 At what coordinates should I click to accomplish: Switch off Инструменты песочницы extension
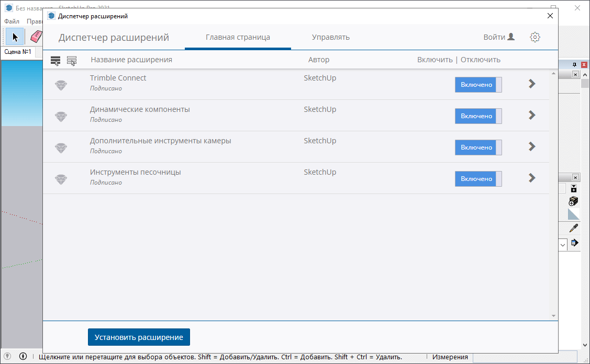coord(478,179)
